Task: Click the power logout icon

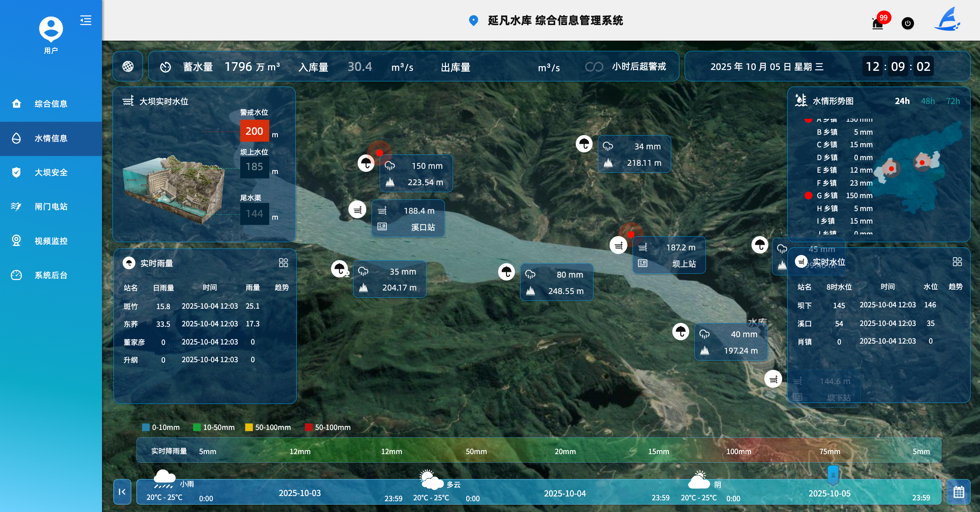Action: click(x=907, y=23)
